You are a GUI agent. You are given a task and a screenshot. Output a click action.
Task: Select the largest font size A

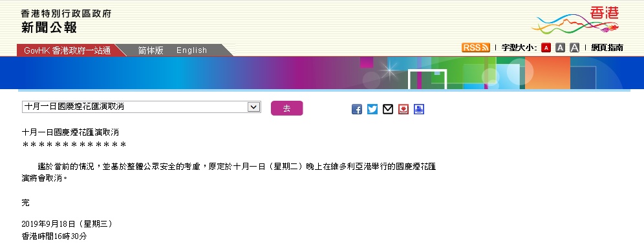pos(575,48)
